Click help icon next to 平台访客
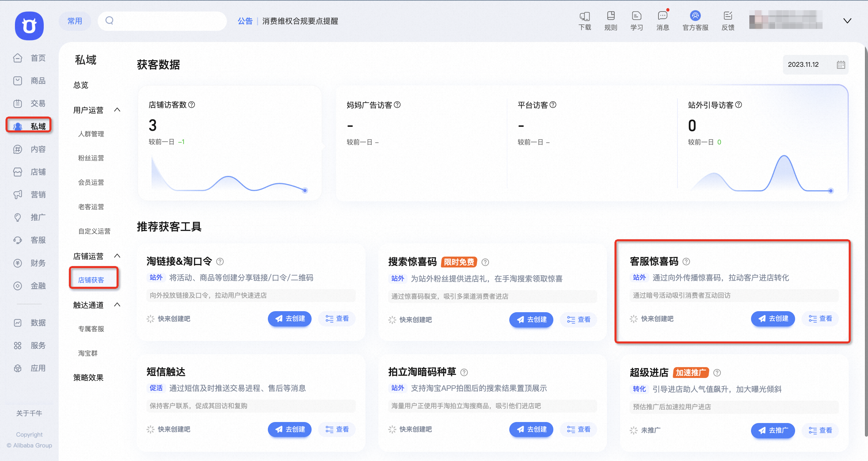The image size is (868, 461). tap(553, 105)
